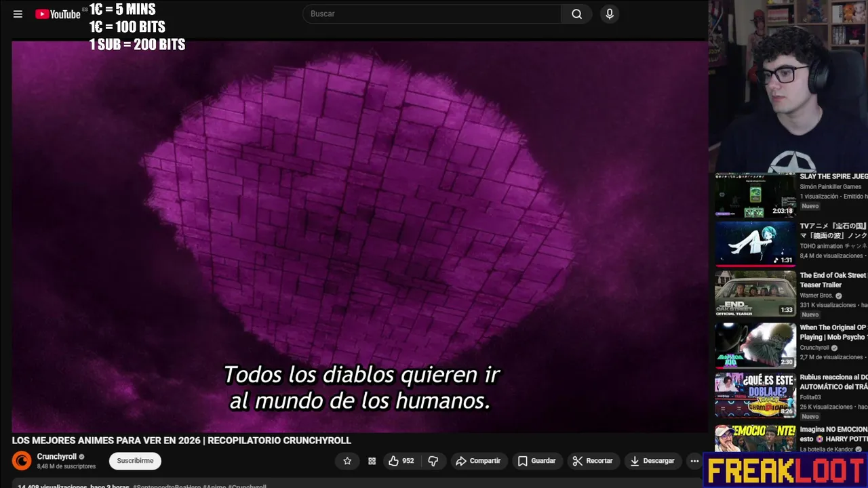
Task: Click the star icon next to likes
Action: [347, 461]
